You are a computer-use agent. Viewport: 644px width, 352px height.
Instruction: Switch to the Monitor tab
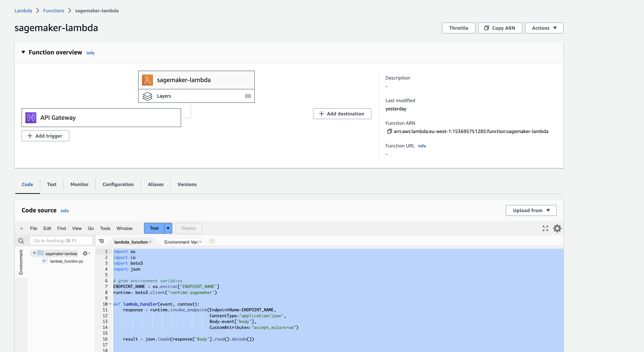click(79, 184)
